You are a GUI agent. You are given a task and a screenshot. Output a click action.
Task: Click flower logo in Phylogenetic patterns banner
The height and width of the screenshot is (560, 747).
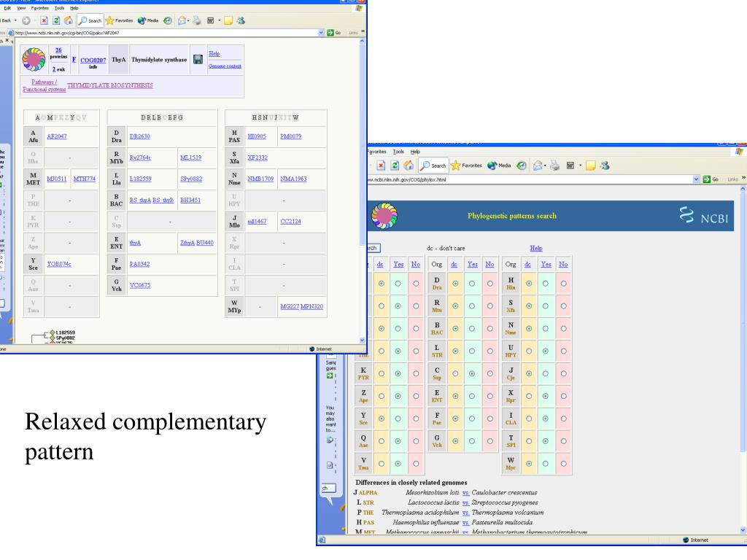click(x=384, y=216)
